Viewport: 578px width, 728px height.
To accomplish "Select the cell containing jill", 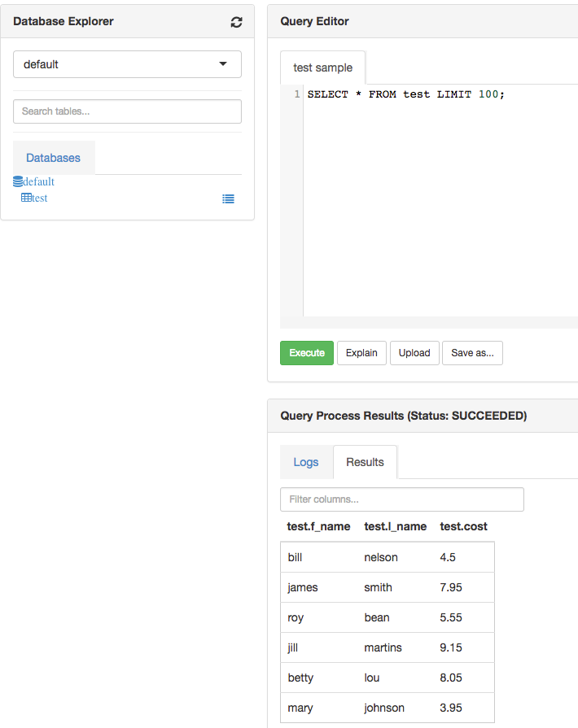I will pyautogui.click(x=319, y=647).
